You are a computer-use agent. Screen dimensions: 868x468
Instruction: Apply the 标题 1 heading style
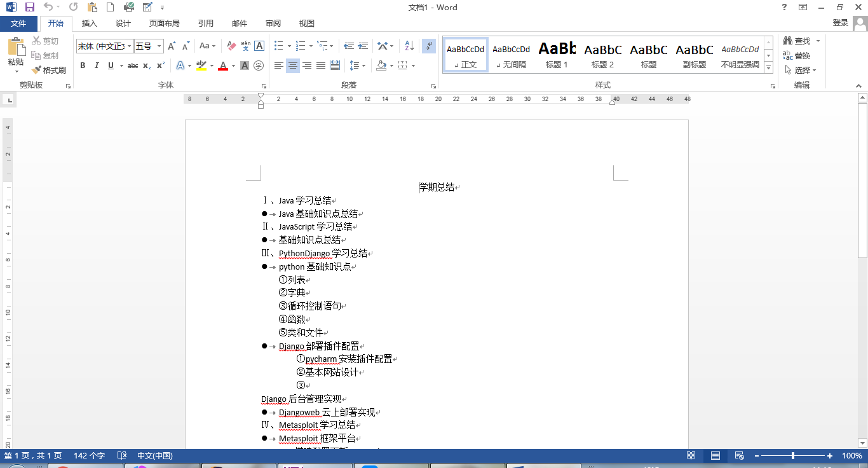(x=557, y=55)
